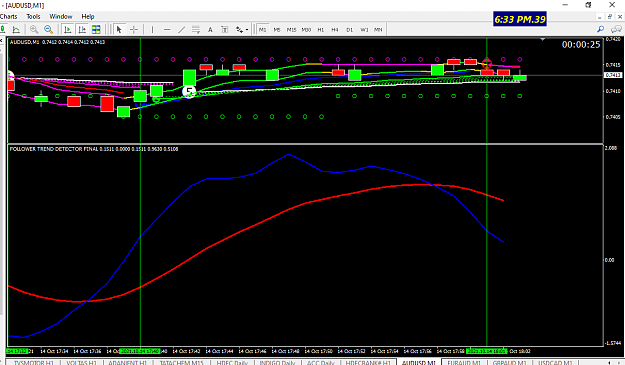The height and width of the screenshot is (365, 625).
Task: Select the text label tool
Action: pyautogui.click(x=224, y=29)
